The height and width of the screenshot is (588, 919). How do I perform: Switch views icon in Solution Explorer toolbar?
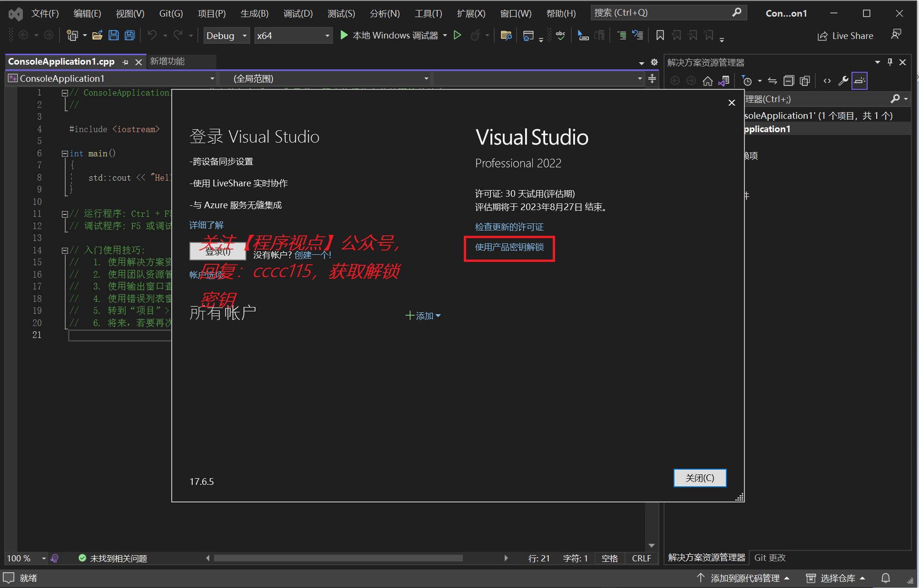724,81
